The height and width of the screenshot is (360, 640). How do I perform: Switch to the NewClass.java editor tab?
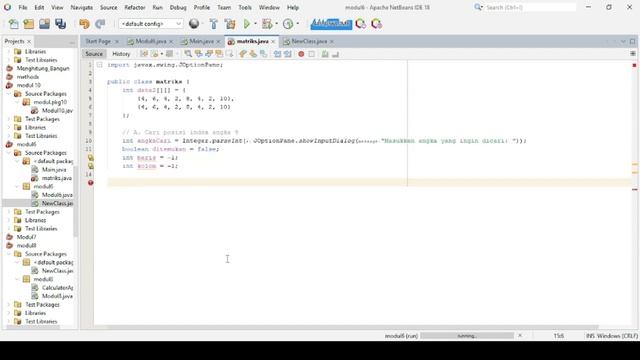click(x=309, y=41)
